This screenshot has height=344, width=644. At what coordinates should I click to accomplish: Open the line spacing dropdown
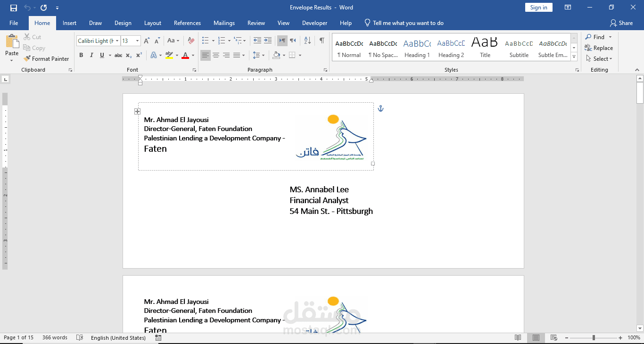point(259,55)
